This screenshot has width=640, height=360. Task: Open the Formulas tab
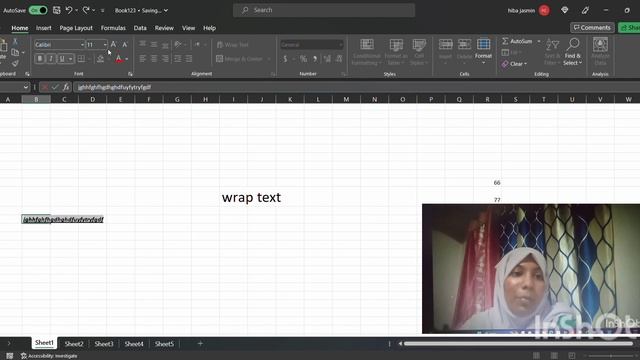(113, 28)
